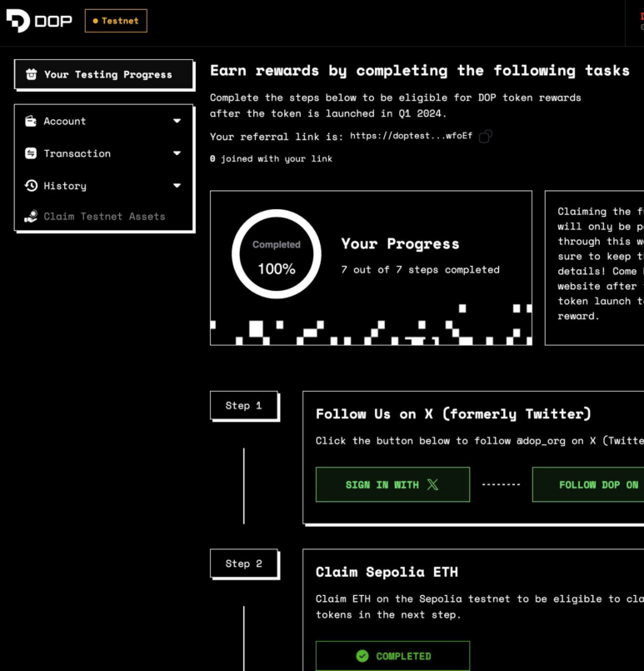Click the Step 1 label box
Screen dimensions: 644x671
pos(244,405)
